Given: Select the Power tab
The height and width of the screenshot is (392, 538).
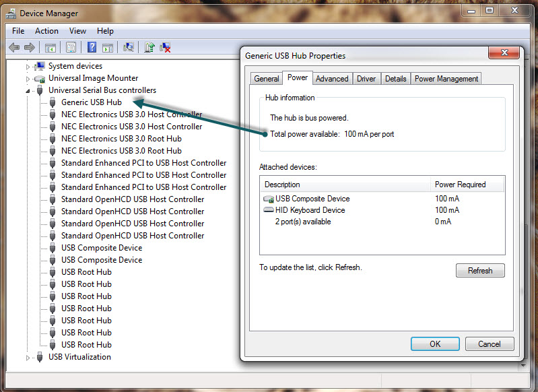Looking at the screenshot, I should pos(298,77).
